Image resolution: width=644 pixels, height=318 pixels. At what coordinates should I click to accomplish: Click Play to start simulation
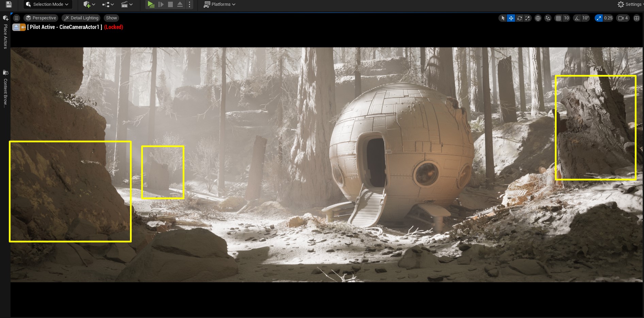151,4
